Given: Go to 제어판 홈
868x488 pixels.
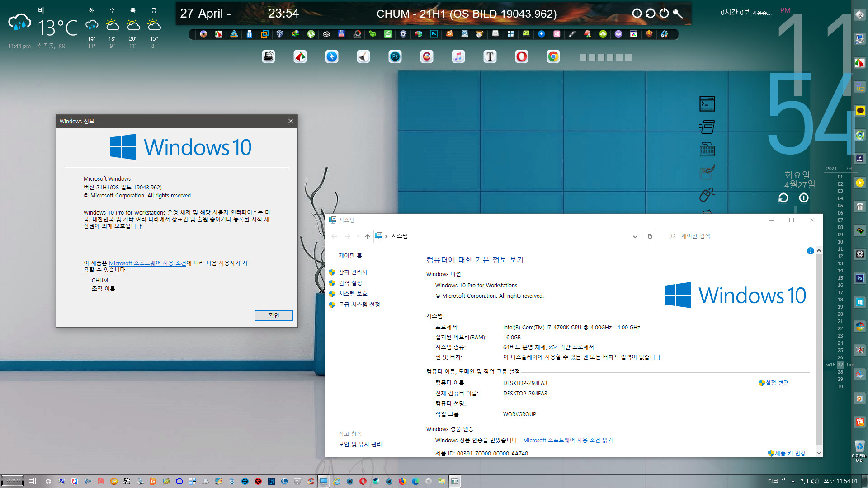Looking at the screenshot, I should (350, 256).
